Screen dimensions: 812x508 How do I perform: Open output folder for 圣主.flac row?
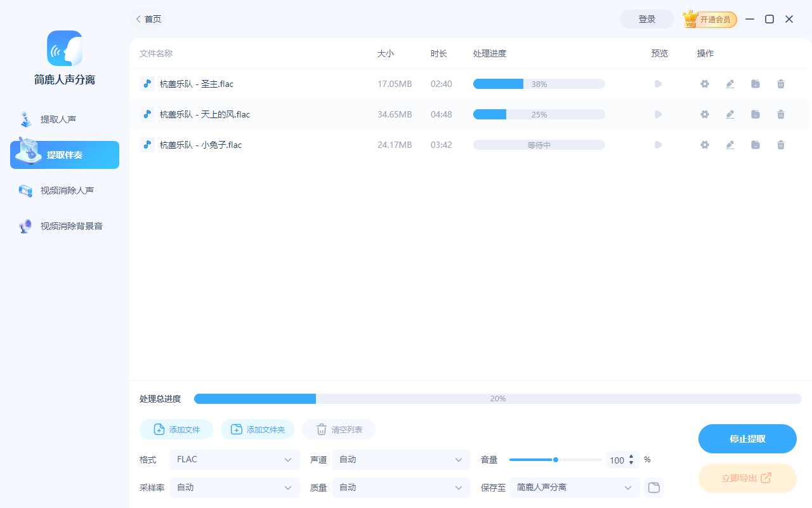point(756,84)
